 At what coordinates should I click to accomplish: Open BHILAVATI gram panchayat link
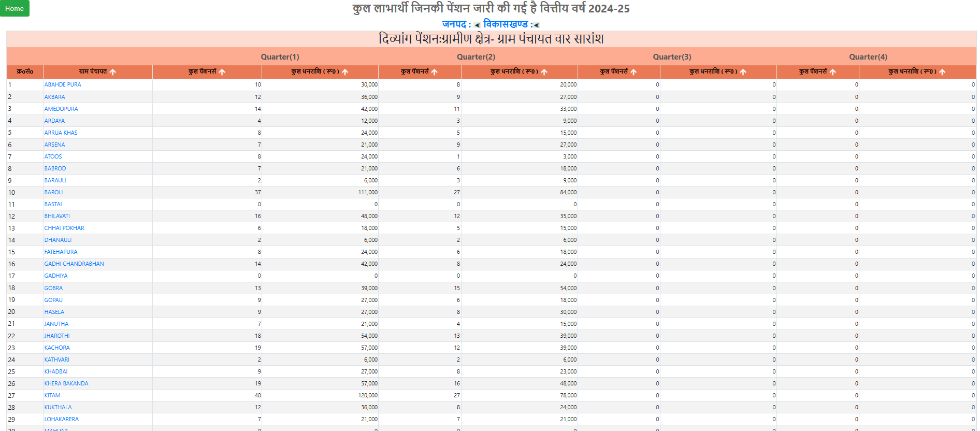57,216
